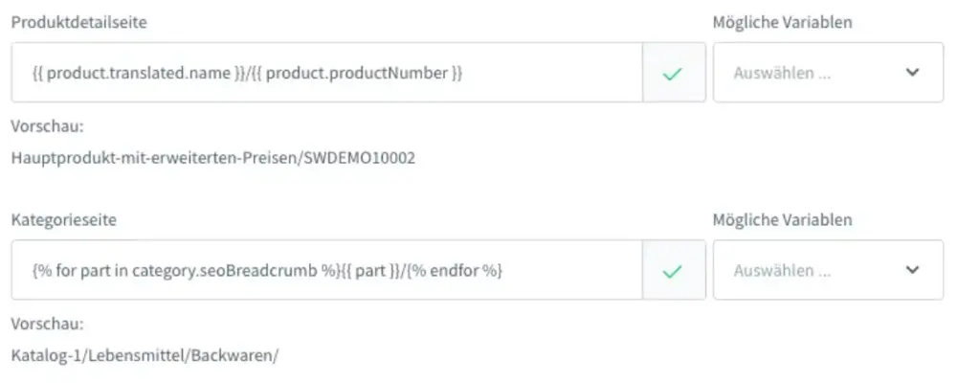Open Mögliche Variablen dropdown for Kategorieseite

(828, 271)
